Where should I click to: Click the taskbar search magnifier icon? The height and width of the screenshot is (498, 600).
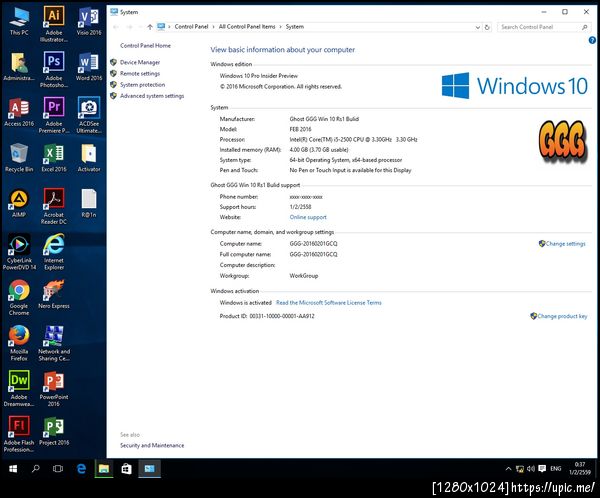point(36,469)
